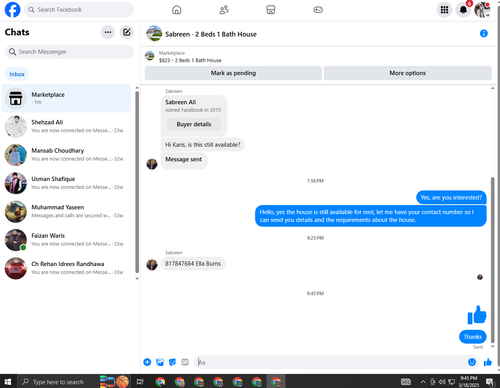Image resolution: width=500 pixels, height=388 pixels.
Task: Open the Gaming icon in top navigation
Action: click(318, 10)
